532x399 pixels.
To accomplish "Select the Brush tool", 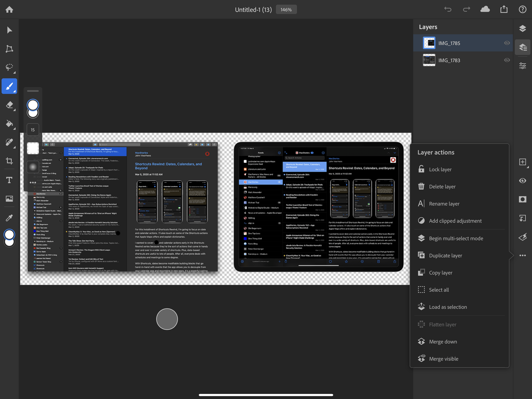I will click(9, 86).
